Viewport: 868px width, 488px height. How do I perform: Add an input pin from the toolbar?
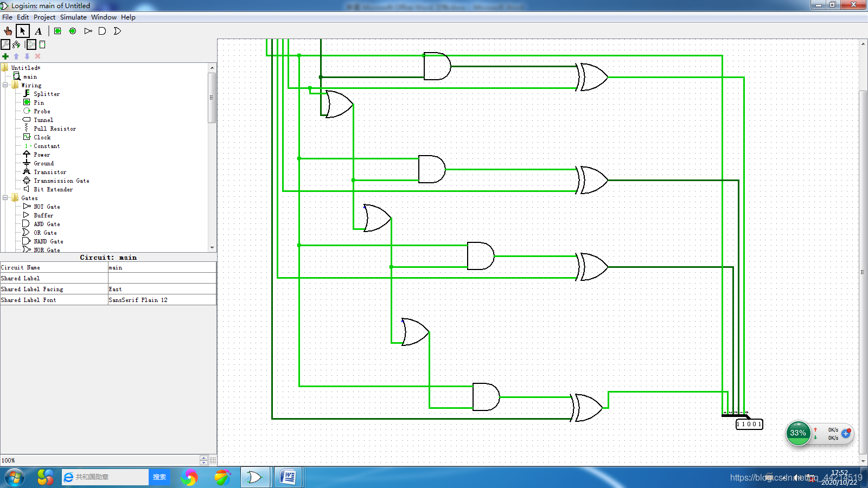pos(58,31)
